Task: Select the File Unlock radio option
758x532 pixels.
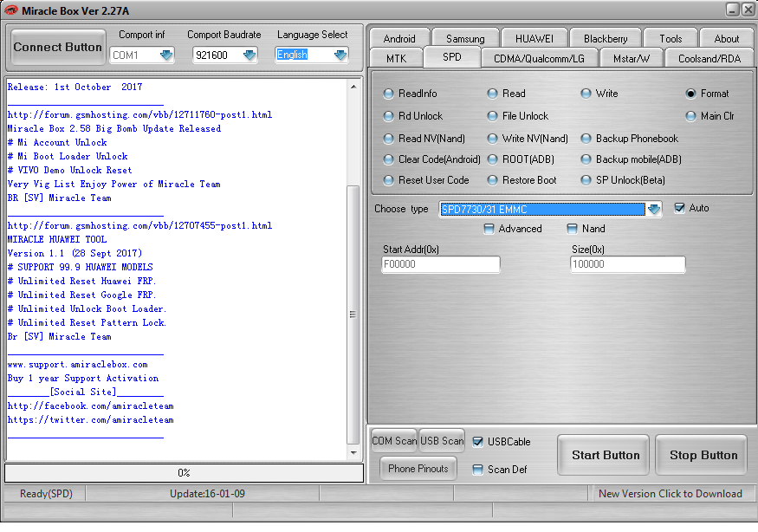Action: [492, 116]
